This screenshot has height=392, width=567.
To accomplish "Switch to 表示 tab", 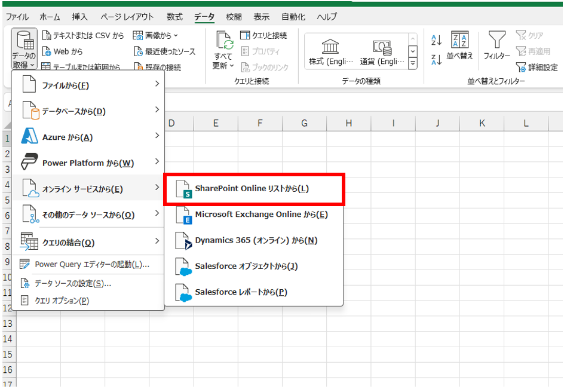I will pos(262,17).
